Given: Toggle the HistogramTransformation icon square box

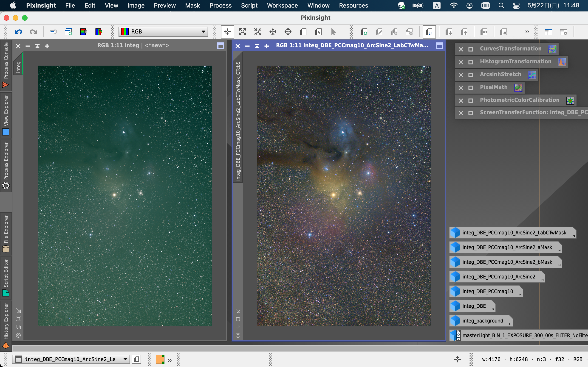Looking at the screenshot, I should [x=471, y=62].
